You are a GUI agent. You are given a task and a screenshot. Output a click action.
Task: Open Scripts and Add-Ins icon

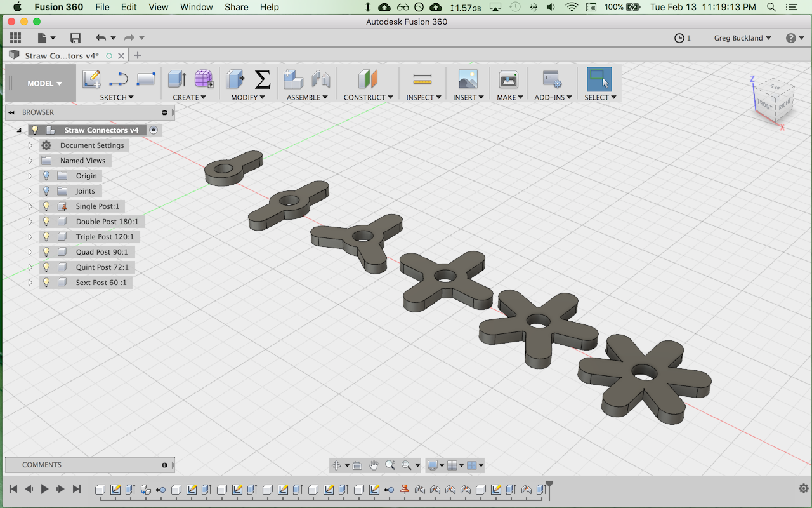(552, 79)
